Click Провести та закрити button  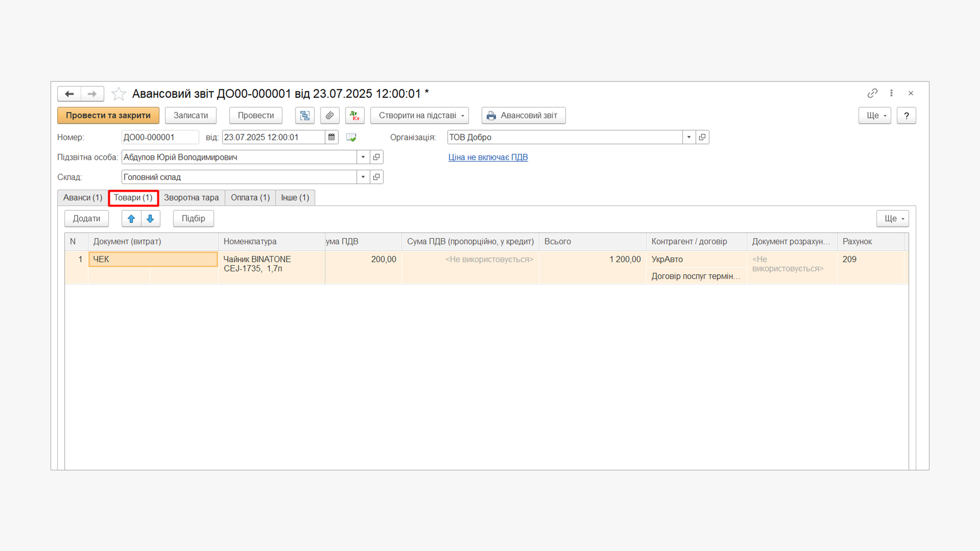click(x=108, y=115)
